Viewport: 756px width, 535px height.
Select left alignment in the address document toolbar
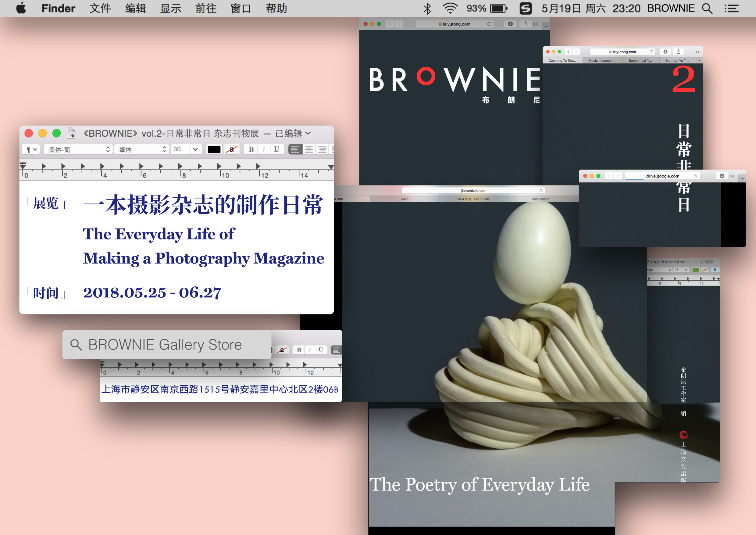pos(336,350)
